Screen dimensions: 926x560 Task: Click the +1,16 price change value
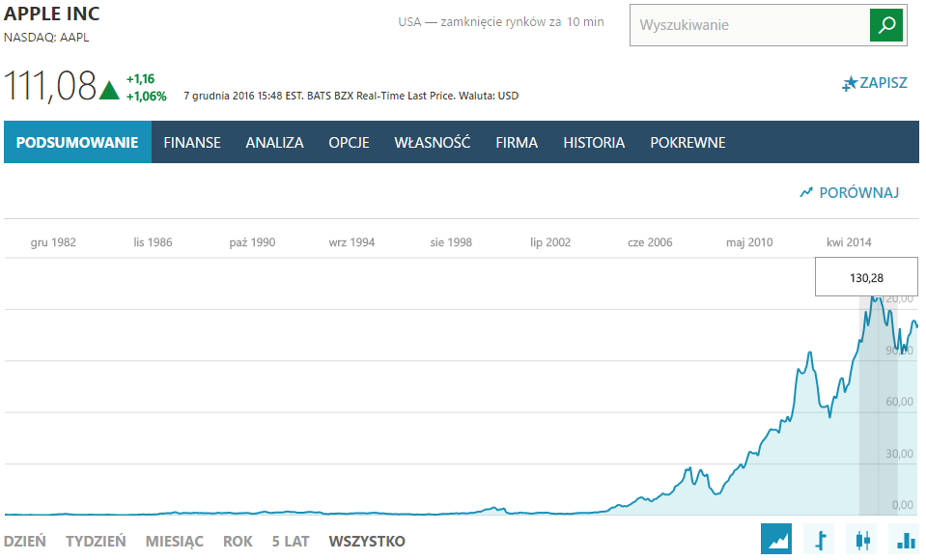pos(141,78)
